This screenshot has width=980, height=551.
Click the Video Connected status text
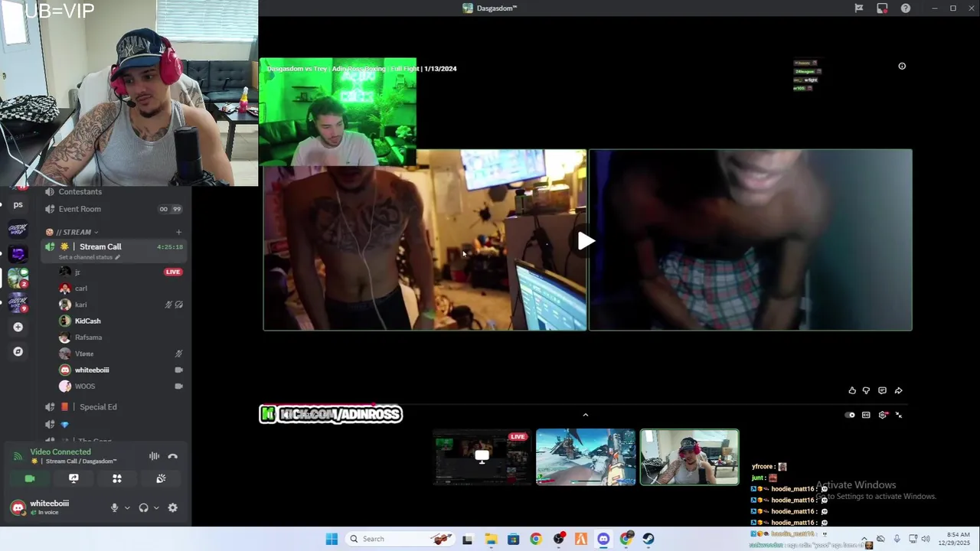[x=60, y=452]
